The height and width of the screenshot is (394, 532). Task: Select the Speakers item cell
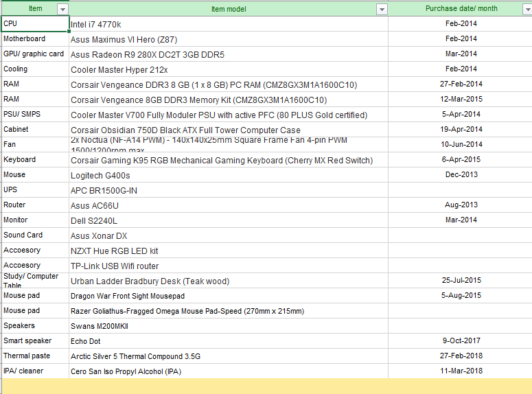[x=35, y=326]
